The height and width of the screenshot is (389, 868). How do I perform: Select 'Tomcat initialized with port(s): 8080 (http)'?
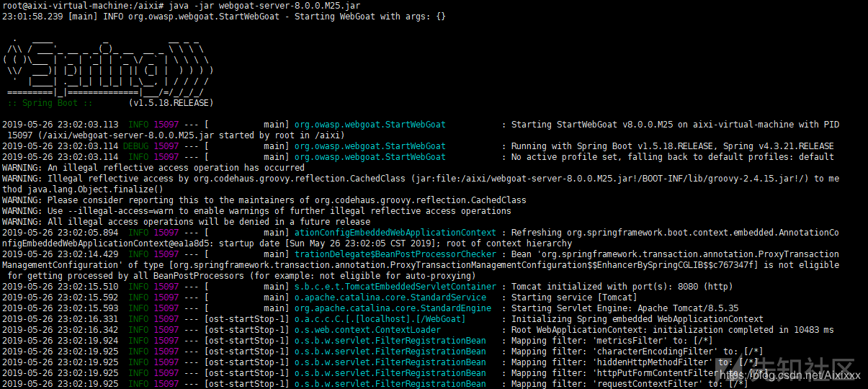click(623, 287)
